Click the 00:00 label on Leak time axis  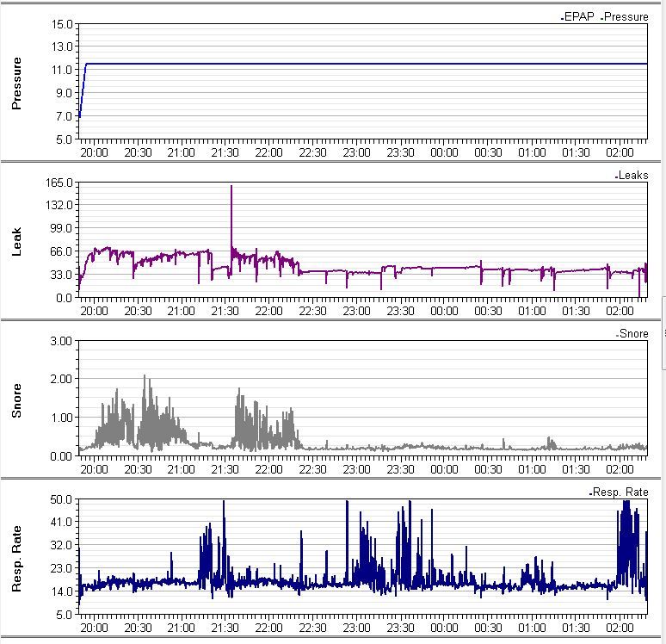[x=444, y=311]
